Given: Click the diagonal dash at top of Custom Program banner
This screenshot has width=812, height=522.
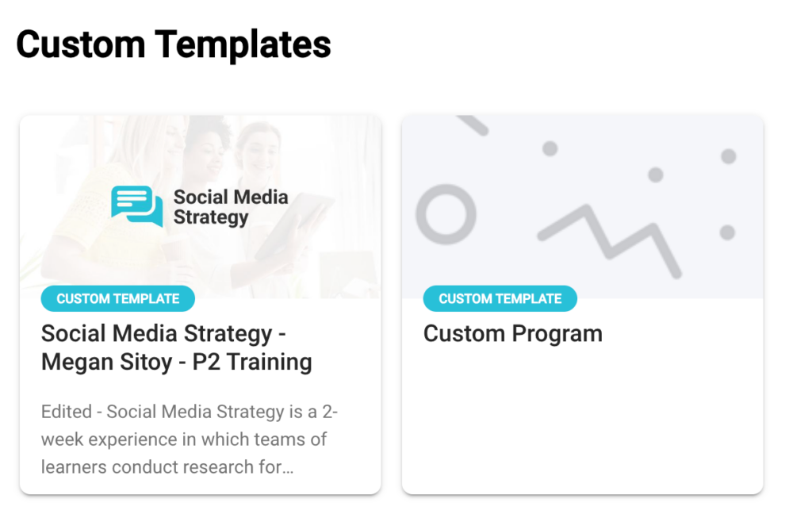Looking at the screenshot, I should coord(473,125).
